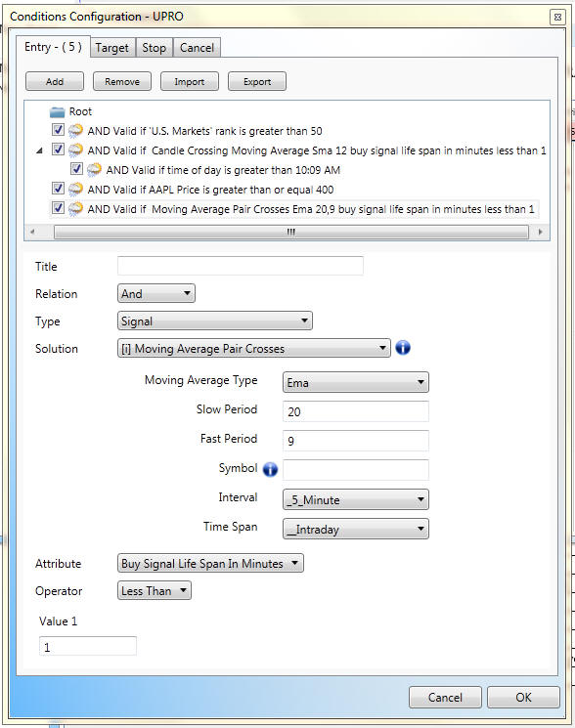The image size is (575, 728).
Task: Open the Operator dropdown showing Less Than
Action: click(155, 590)
